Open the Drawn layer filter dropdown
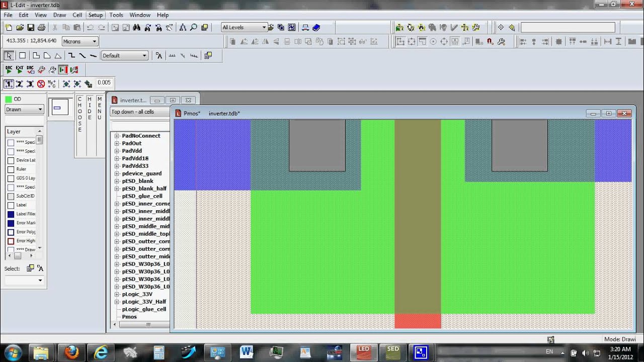This screenshot has height=362, width=644. coord(24,109)
